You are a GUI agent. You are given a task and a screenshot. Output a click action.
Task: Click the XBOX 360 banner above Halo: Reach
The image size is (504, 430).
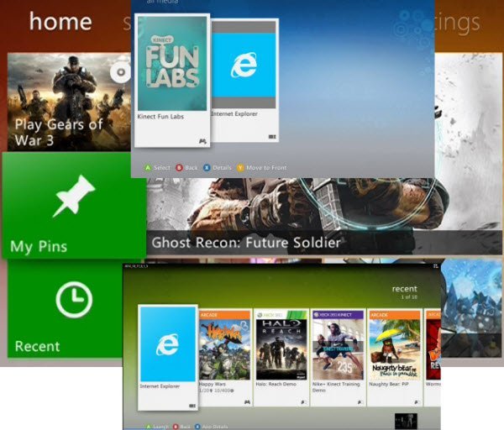[x=281, y=315]
